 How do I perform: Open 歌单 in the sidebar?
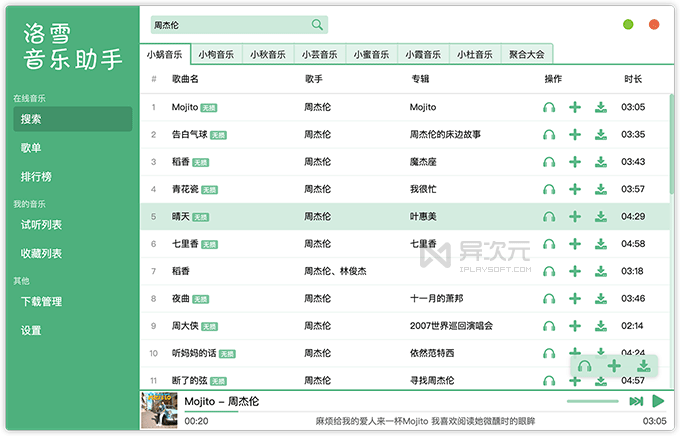pos(31,148)
